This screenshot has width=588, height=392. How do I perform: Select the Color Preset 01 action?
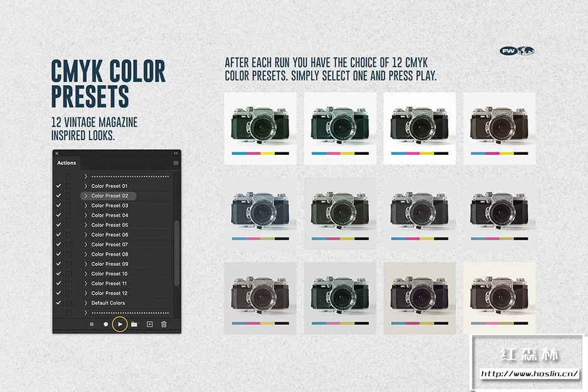tap(109, 186)
